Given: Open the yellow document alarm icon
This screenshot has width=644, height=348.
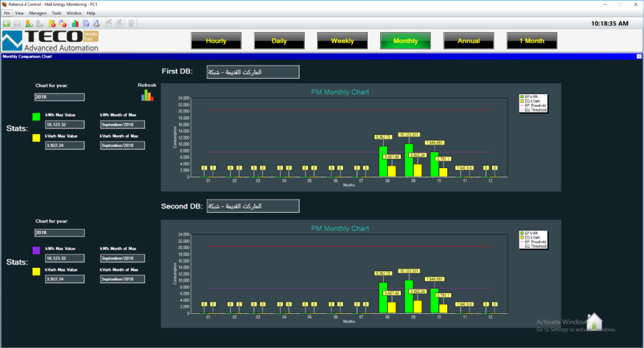Looking at the screenshot, I should coord(52,24).
